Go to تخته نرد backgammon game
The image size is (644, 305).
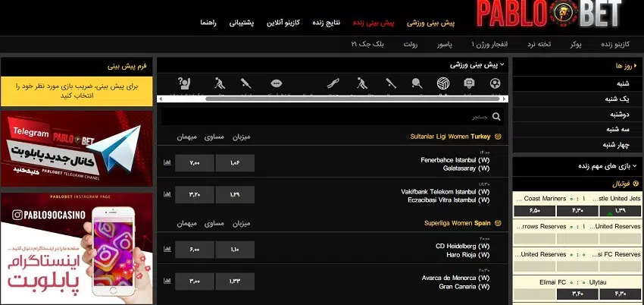(539, 45)
